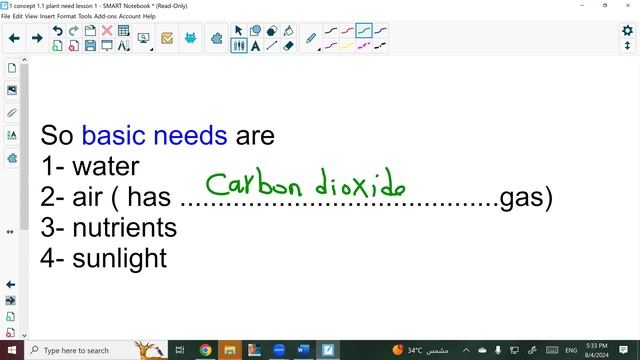
Task: Open the Format menu
Action: (x=66, y=16)
